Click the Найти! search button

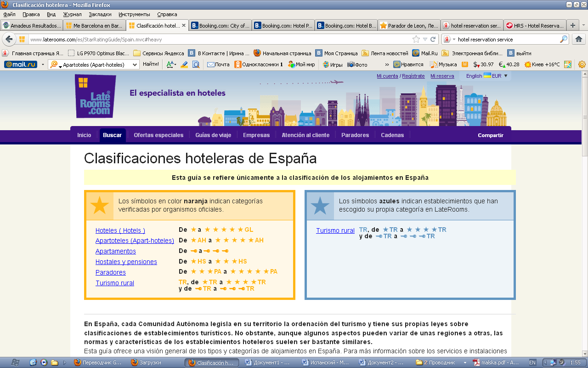pyautogui.click(x=151, y=64)
